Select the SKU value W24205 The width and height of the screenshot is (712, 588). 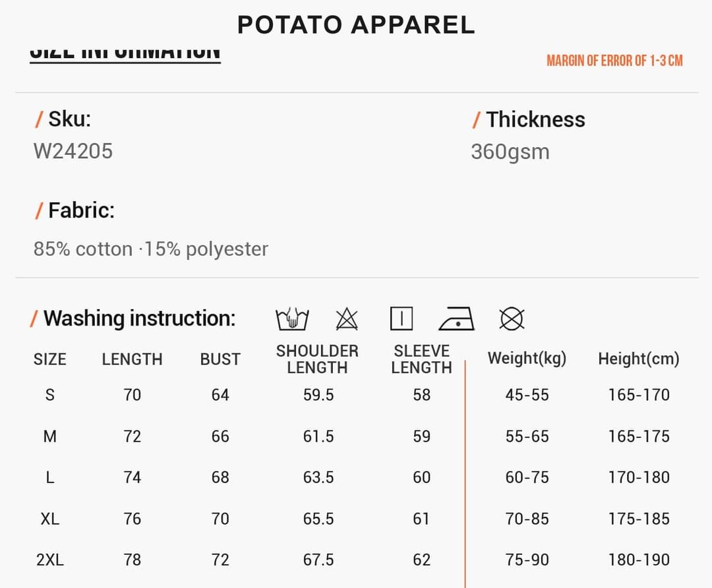pos(73,151)
